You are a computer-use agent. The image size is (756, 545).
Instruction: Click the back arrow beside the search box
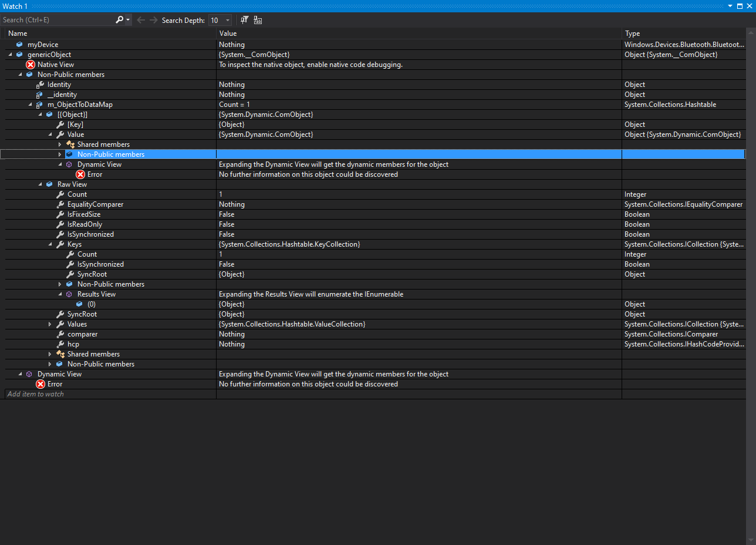(141, 20)
